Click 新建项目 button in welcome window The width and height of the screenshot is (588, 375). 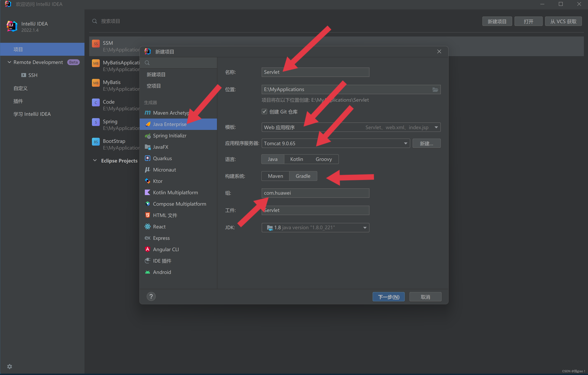pos(497,21)
